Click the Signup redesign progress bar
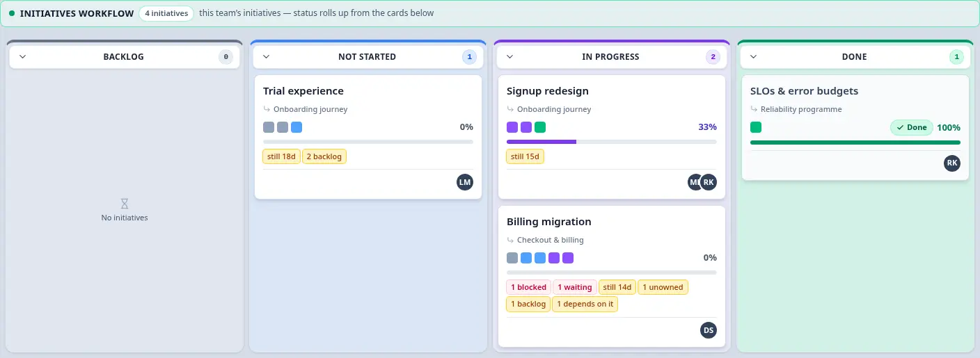 [612, 142]
